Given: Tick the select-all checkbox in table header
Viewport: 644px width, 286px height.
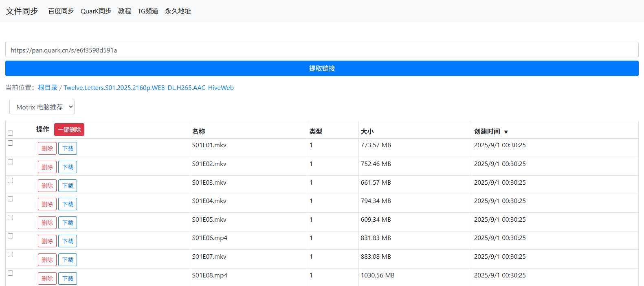Looking at the screenshot, I should pyautogui.click(x=11, y=133).
